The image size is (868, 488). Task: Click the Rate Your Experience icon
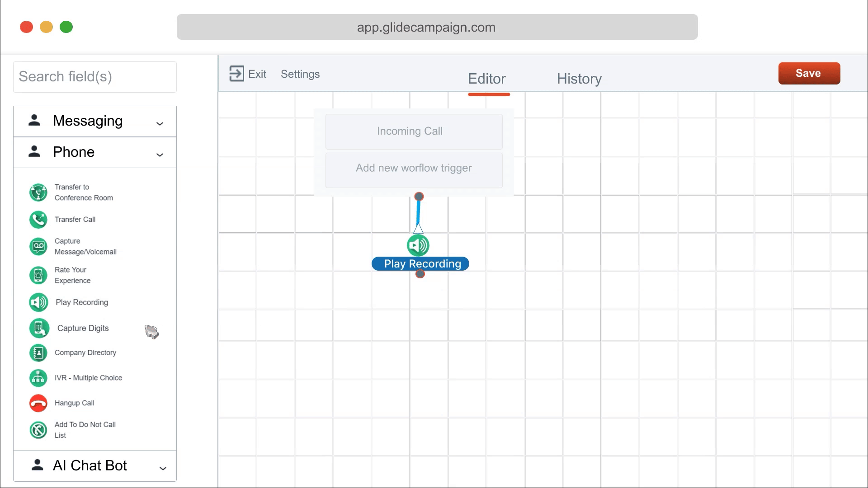click(x=38, y=275)
